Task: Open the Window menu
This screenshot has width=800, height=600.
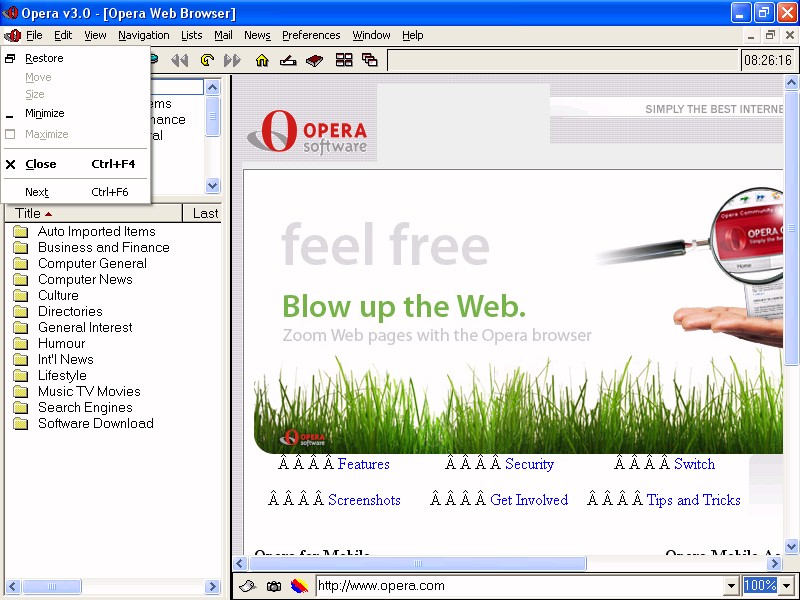Action: tap(371, 35)
